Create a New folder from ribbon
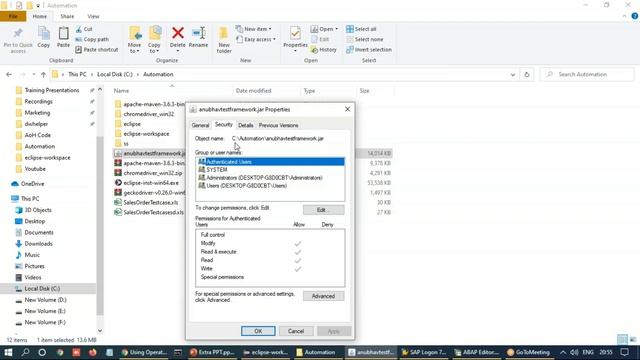 click(224, 40)
